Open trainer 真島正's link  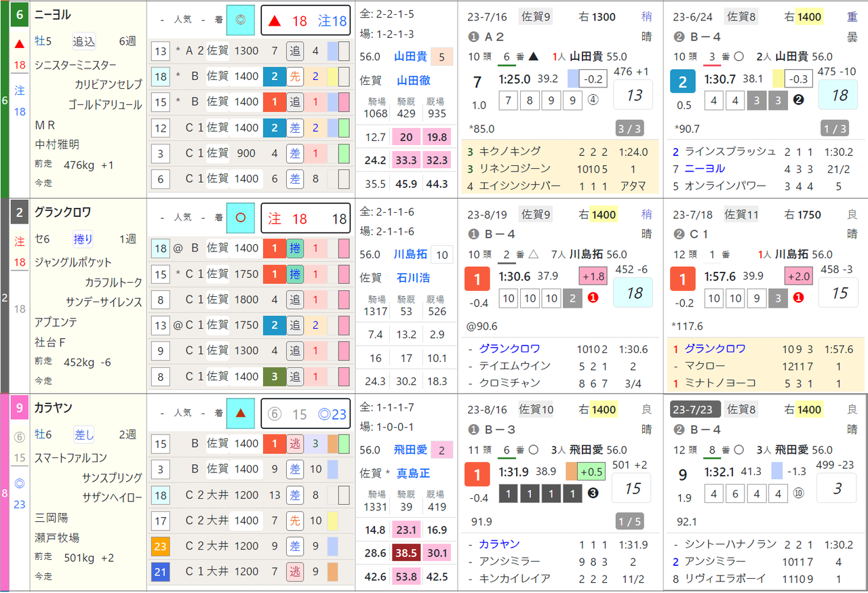[x=414, y=473]
